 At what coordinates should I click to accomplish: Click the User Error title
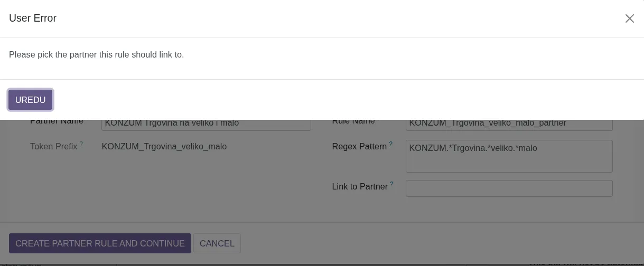[x=33, y=18]
